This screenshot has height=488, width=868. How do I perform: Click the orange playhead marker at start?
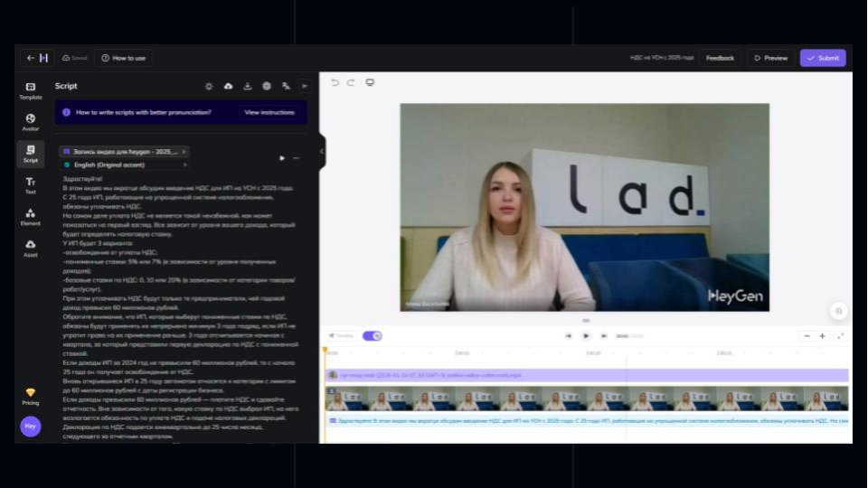(x=325, y=350)
